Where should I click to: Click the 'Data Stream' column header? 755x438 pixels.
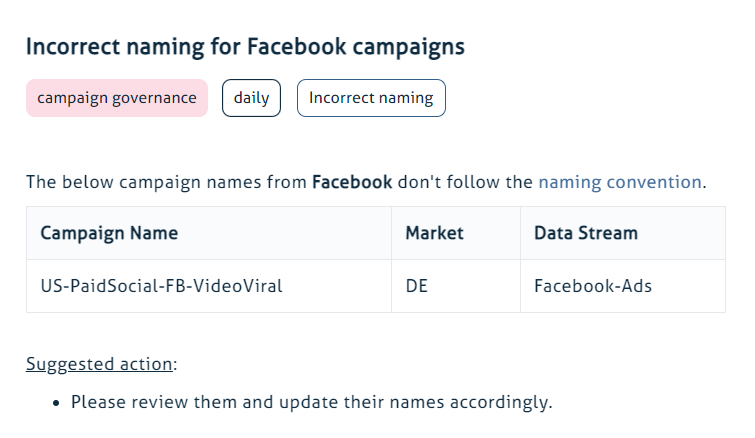click(586, 233)
